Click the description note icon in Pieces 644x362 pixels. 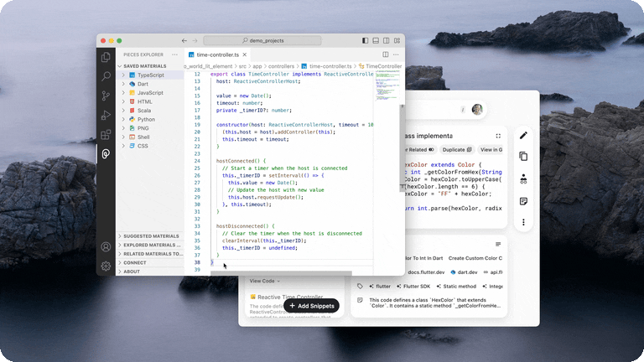pyautogui.click(x=360, y=301)
